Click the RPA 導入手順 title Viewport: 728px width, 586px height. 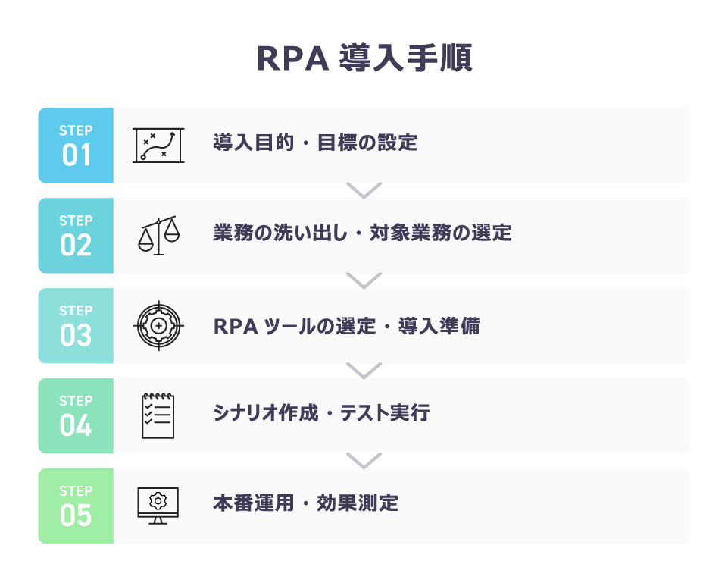click(x=364, y=58)
